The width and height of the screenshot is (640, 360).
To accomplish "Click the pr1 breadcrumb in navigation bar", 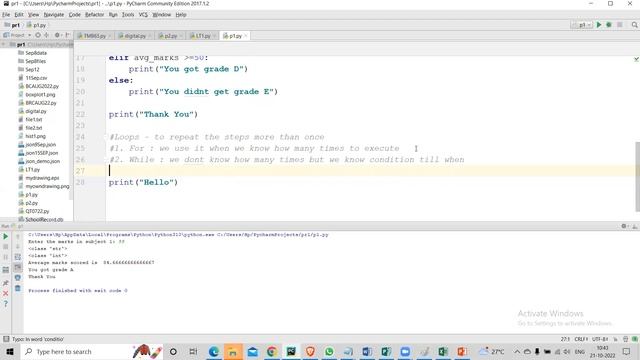I will [12, 25].
